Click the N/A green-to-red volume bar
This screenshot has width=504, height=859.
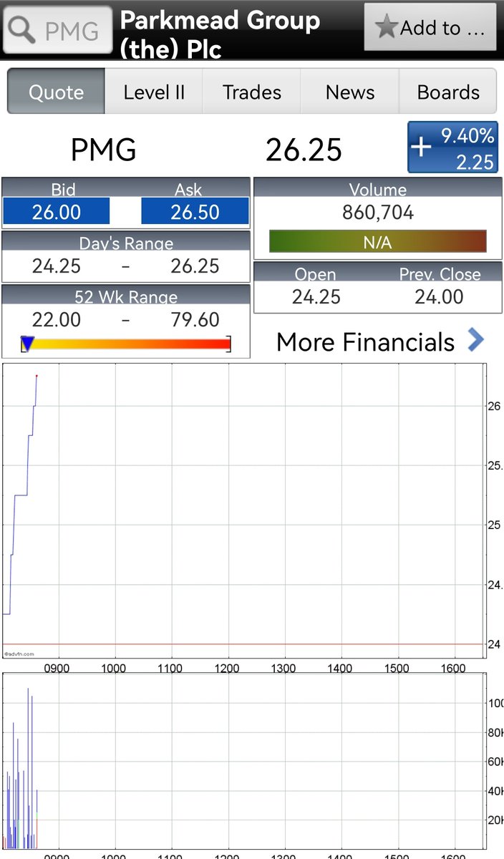[378, 242]
